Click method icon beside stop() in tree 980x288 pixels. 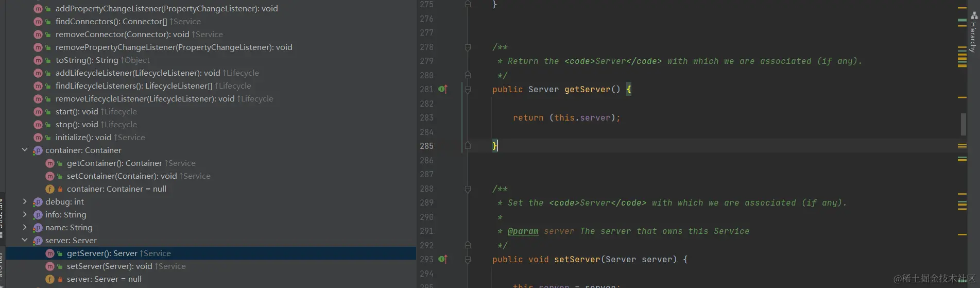38,125
